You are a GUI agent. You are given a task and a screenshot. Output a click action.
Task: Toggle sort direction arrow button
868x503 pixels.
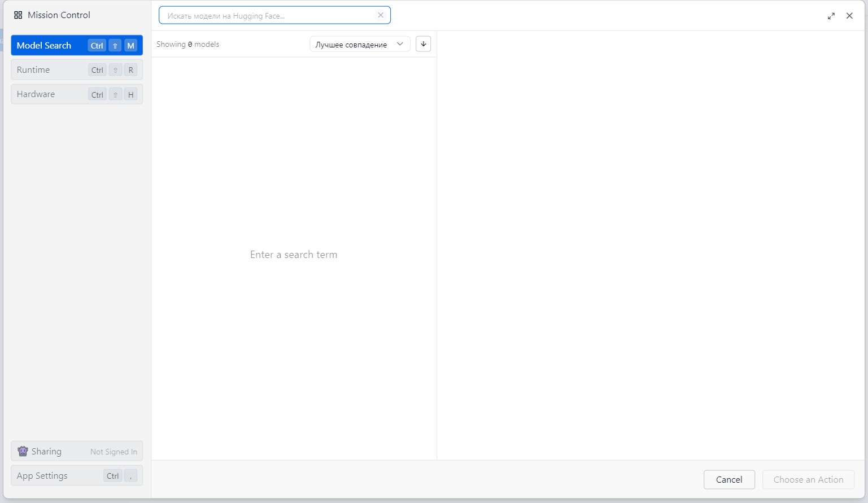pos(423,44)
